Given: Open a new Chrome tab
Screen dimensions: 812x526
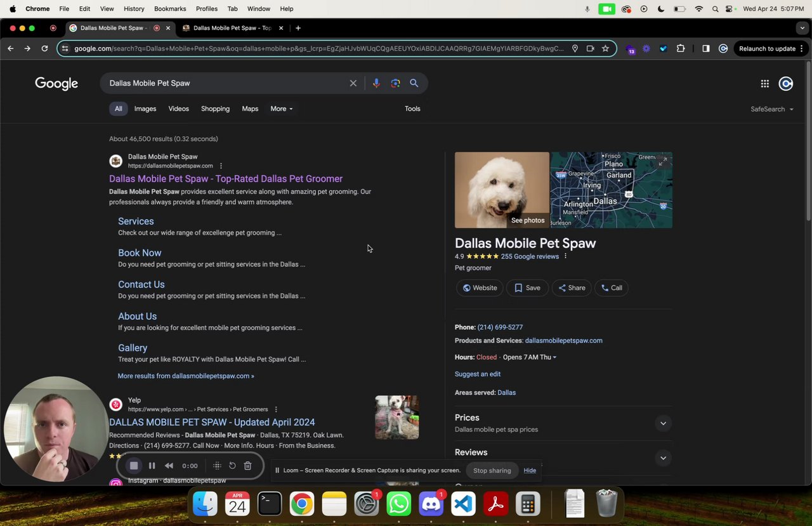Looking at the screenshot, I should [298, 28].
